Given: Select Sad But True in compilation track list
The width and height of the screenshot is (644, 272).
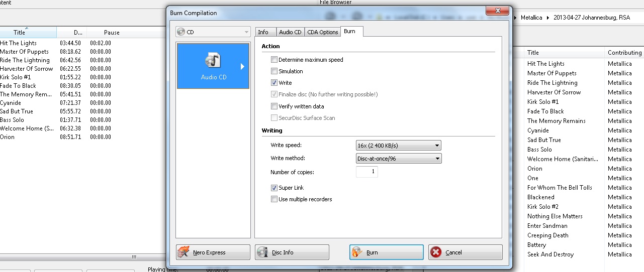Looking at the screenshot, I should click(x=17, y=111).
